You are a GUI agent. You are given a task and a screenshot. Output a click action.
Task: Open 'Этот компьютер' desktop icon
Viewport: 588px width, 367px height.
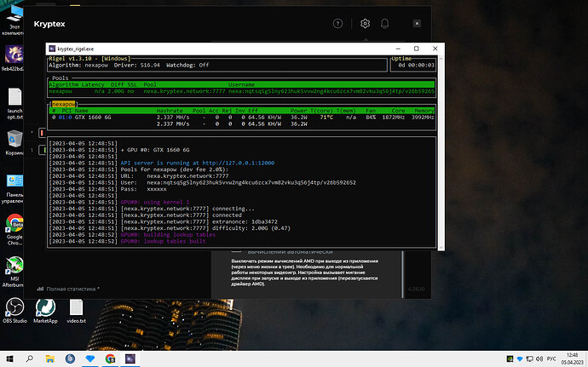click(14, 20)
